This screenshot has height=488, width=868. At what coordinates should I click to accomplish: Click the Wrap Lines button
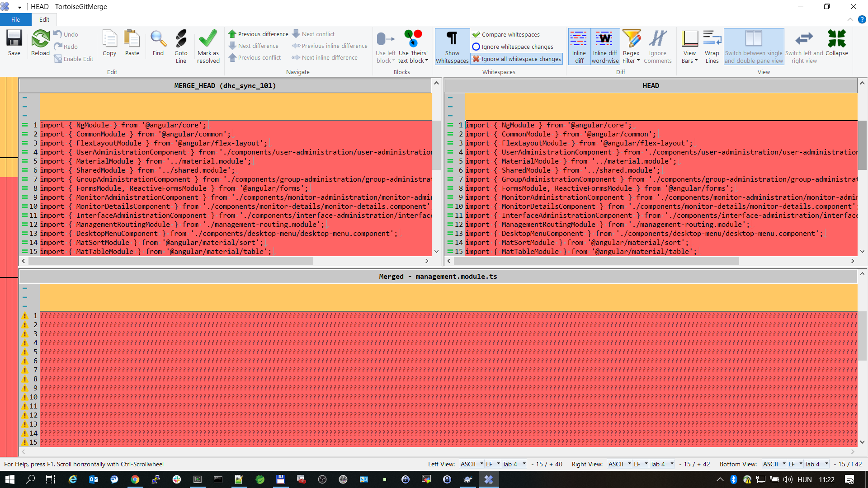[x=712, y=46]
